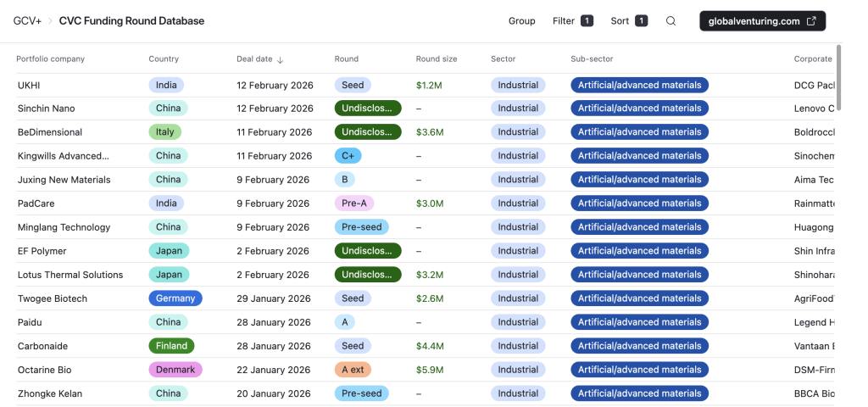The image size is (868, 407).
Task: Open the UKHI company row
Action: pyautogui.click(x=29, y=86)
